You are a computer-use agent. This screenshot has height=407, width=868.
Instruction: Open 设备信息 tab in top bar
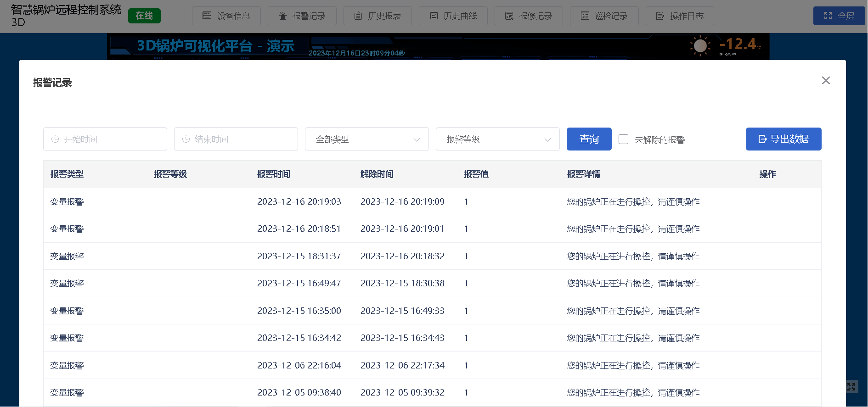click(x=226, y=16)
